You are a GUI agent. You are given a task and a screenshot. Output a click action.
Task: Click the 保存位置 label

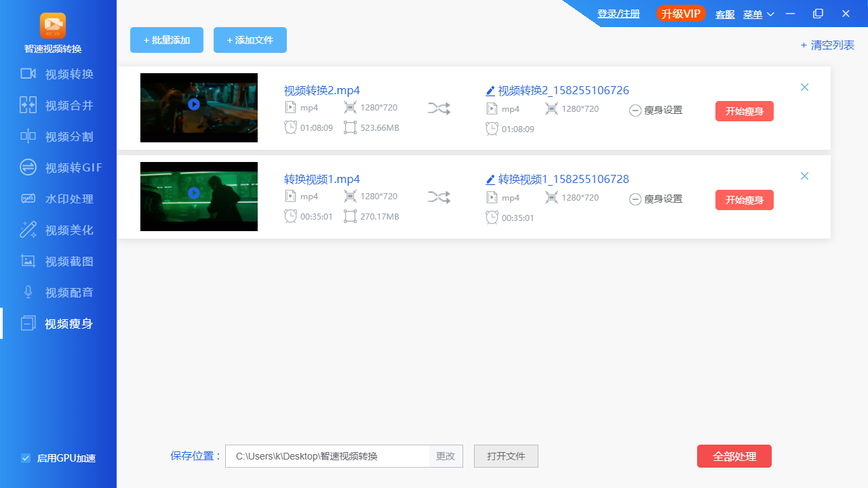point(196,455)
